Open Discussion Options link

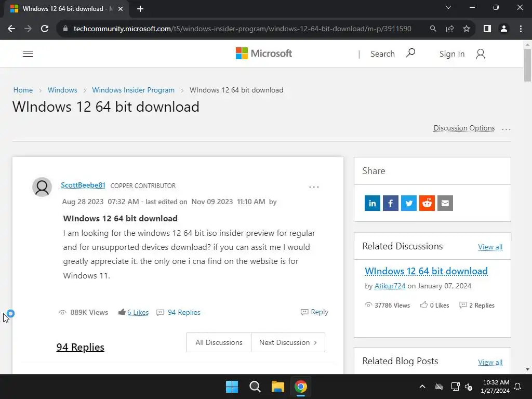pos(464,128)
